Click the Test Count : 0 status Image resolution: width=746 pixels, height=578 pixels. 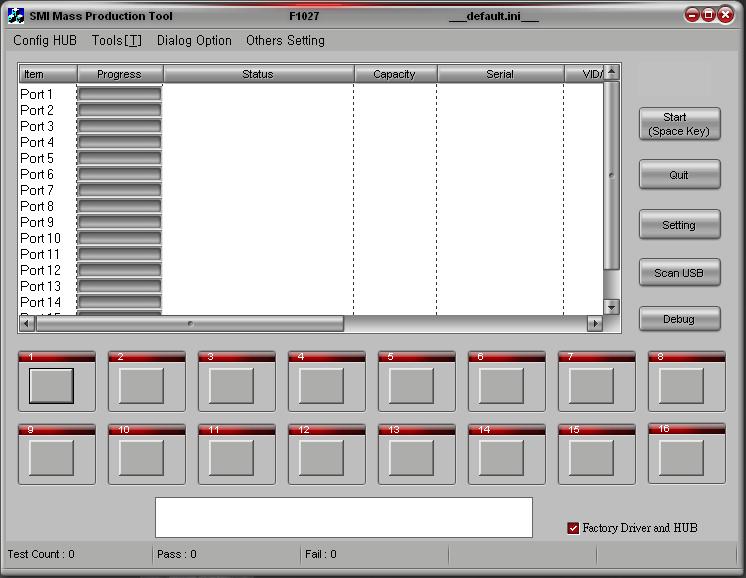(41, 554)
